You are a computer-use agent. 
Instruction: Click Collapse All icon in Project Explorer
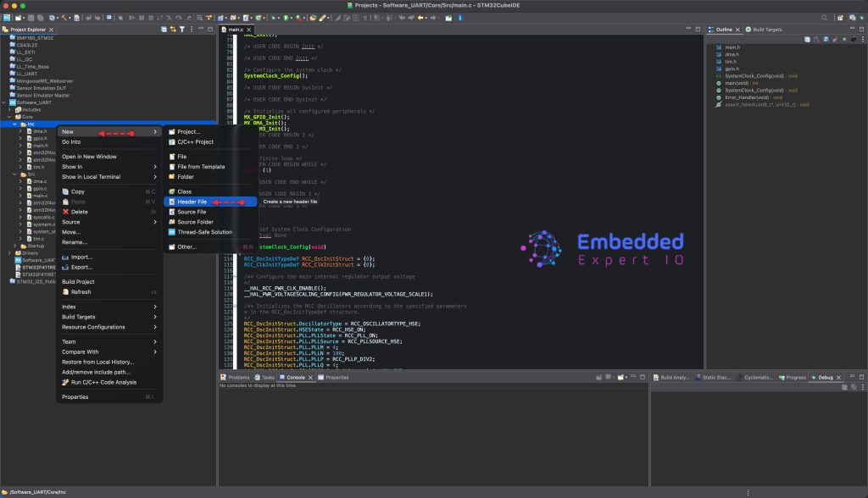(164, 30)
